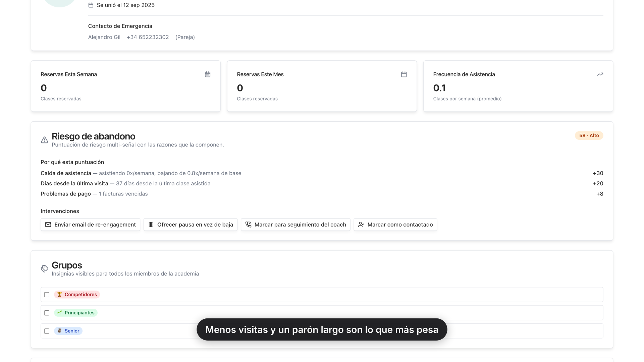644x362 pixels.
Task: Click the Principiantes sprout badge
Action: coord(76,313)
